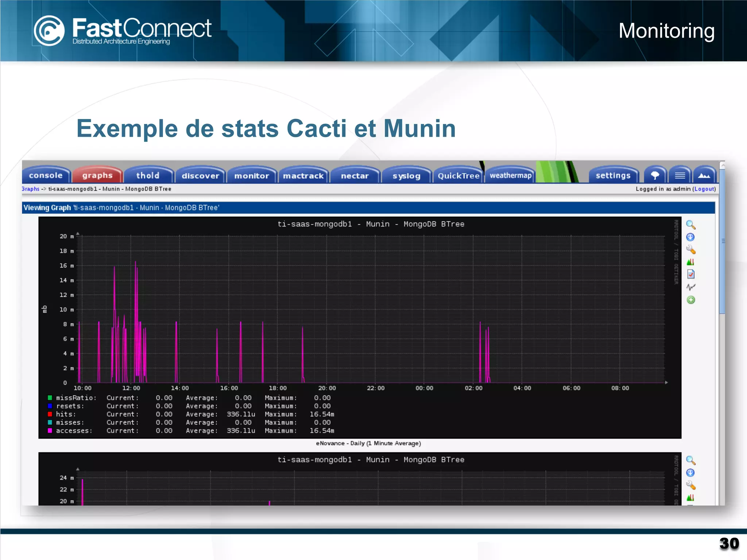This screenshot has width=747, height=560.
Task: Click the FastConnect logo
Action: [123, 31]
